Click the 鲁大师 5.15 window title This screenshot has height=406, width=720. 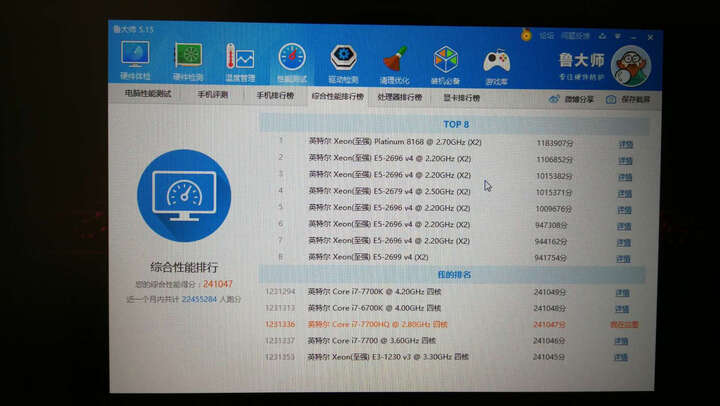(133, 29)
